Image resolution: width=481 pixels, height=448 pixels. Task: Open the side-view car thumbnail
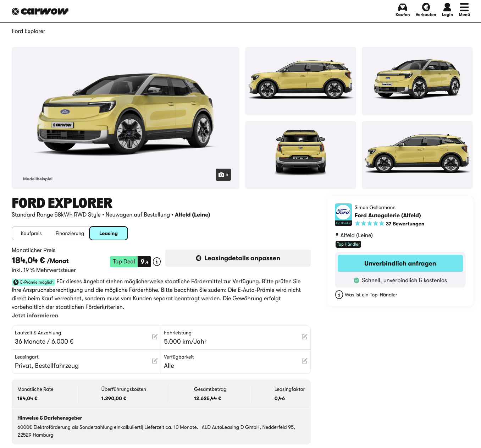[x=300, y=81]
